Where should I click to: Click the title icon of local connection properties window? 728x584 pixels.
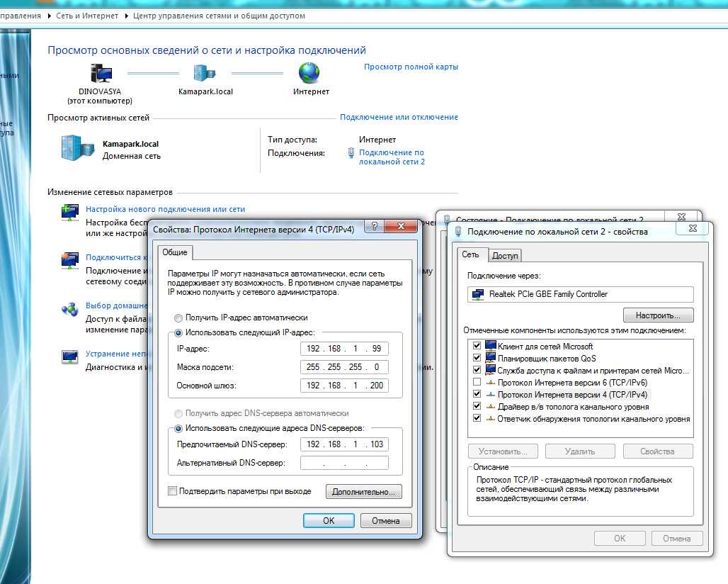[458, 231]
